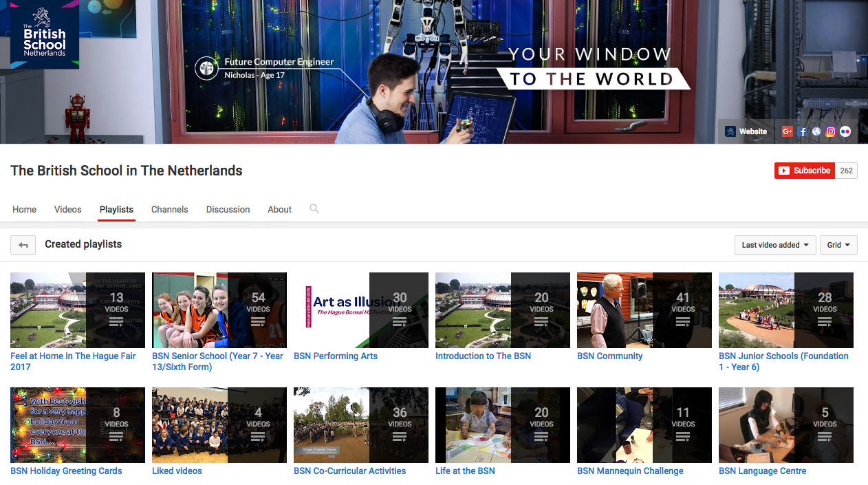Open the Instagram icon link in the banner
The width and height of the screenshot is (868, 485).
pos(831,131)
